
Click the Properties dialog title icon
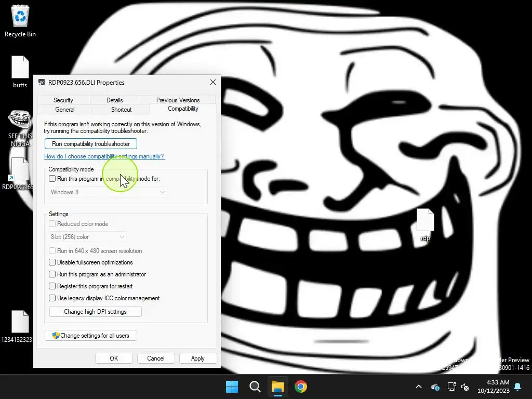coord(42,82)
